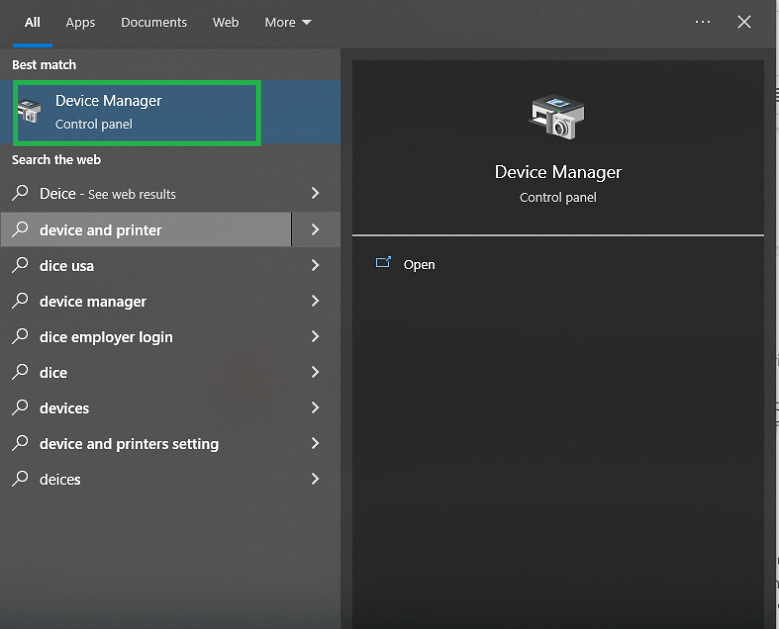
Task: Expand the chevron next to 'dice'
Action: (315, 372)
